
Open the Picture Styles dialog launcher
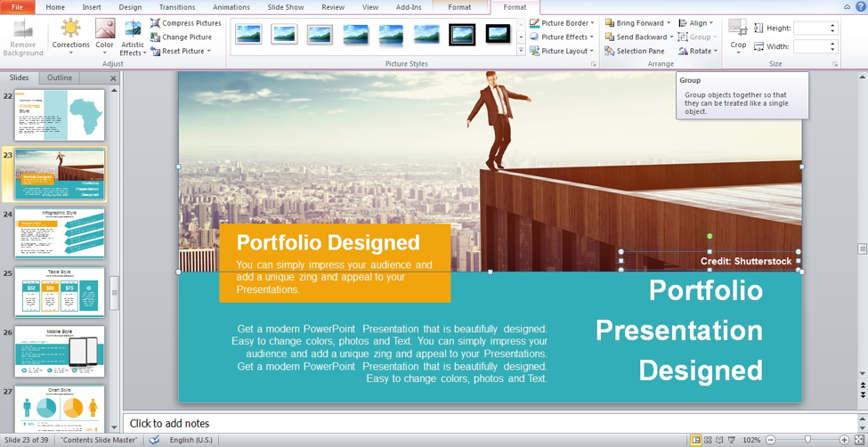click(594, 64)
